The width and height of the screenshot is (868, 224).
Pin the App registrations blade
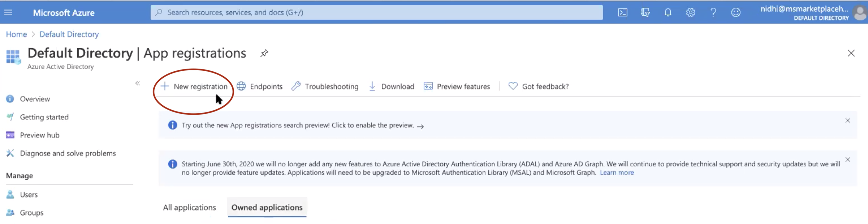click(x=264, y=53)
